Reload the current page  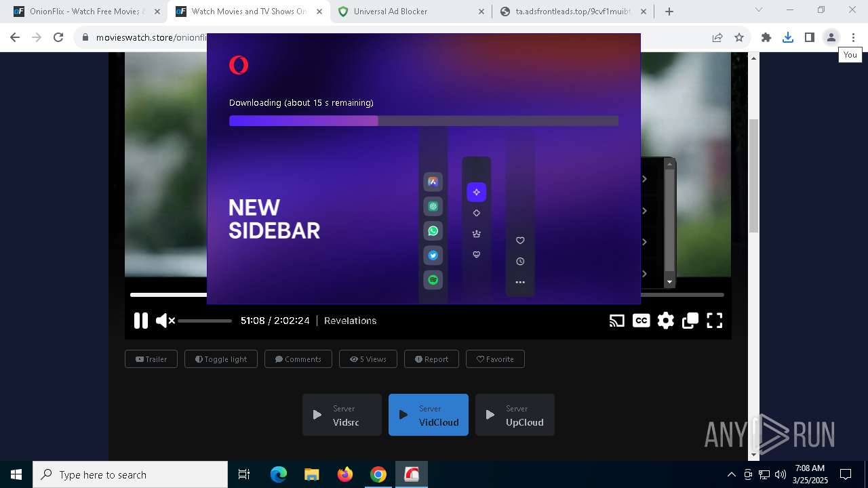[x=58, y=38]
